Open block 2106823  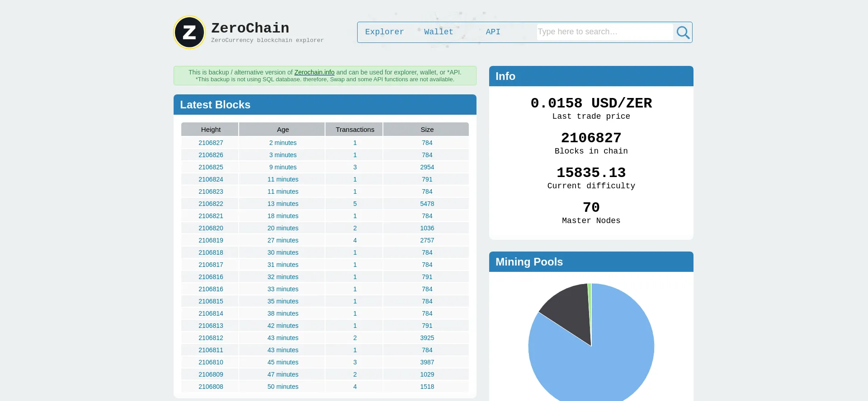point(211,191)
